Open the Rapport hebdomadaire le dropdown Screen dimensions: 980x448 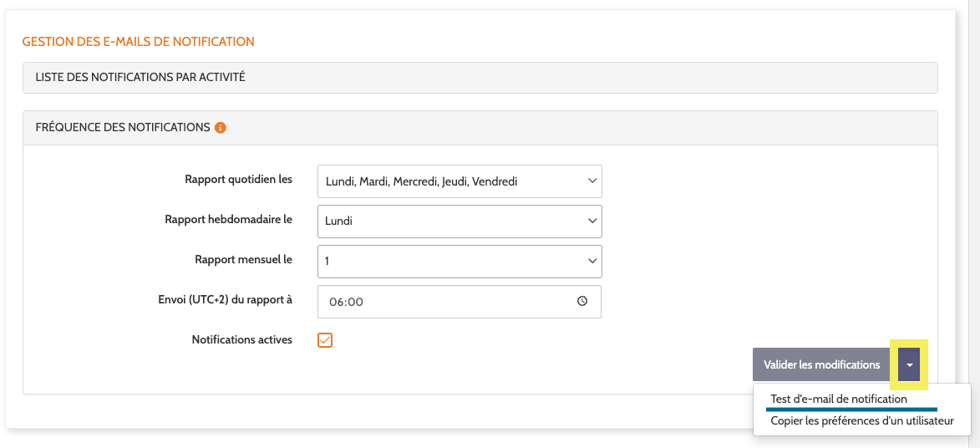coord(460,221)
